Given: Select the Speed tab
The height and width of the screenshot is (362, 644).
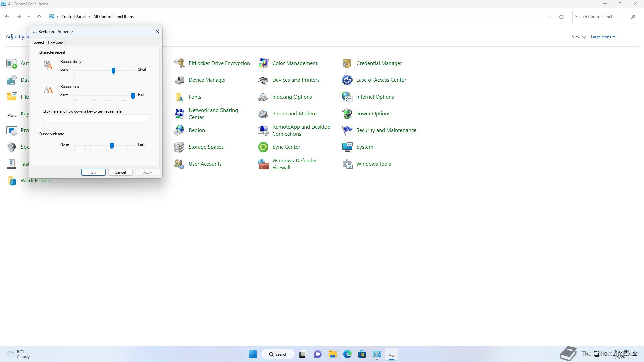Looking at the screenshot, I should 39,43.
